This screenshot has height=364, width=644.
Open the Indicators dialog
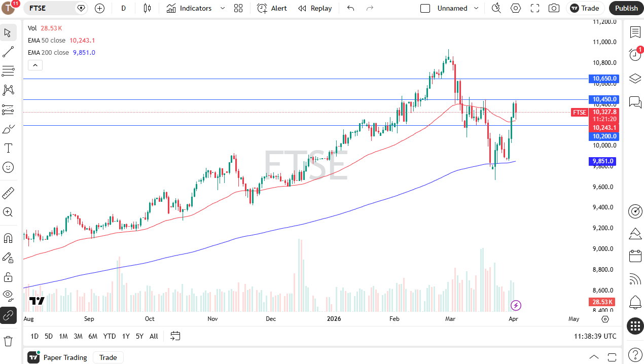[x=189, y=8]
